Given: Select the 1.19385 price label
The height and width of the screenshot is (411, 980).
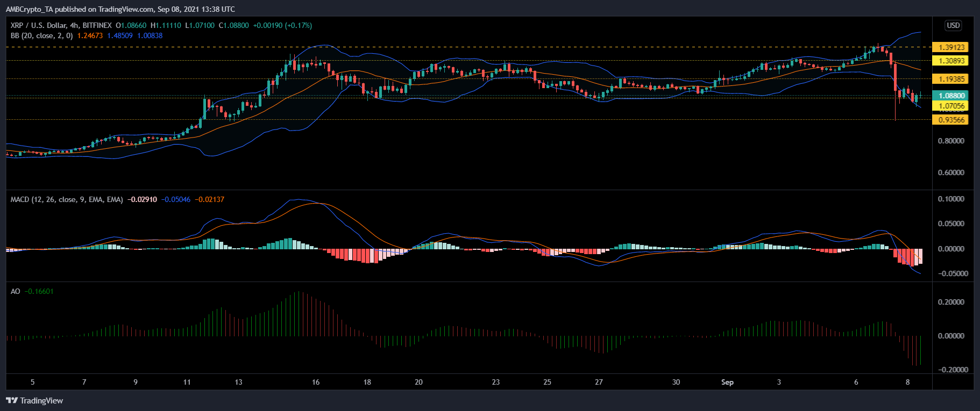Looking at the screenshot, I should click(x=951, y=79).
